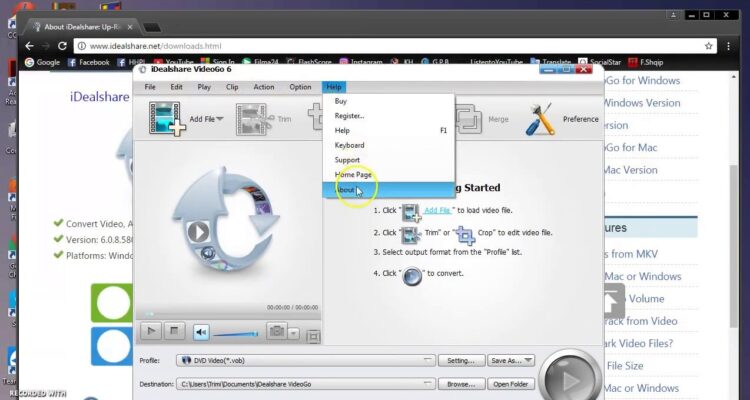This screenshot has width=750, height=400.
Task: Open the 'Go for Mac' sidebar link
Action: (x=631, y=147)
